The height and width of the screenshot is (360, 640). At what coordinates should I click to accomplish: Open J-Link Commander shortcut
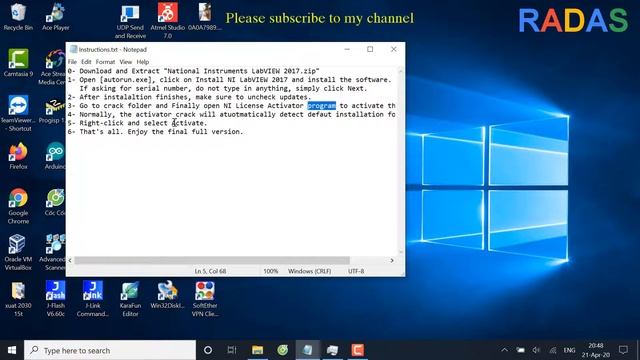[x=93, y=299]
